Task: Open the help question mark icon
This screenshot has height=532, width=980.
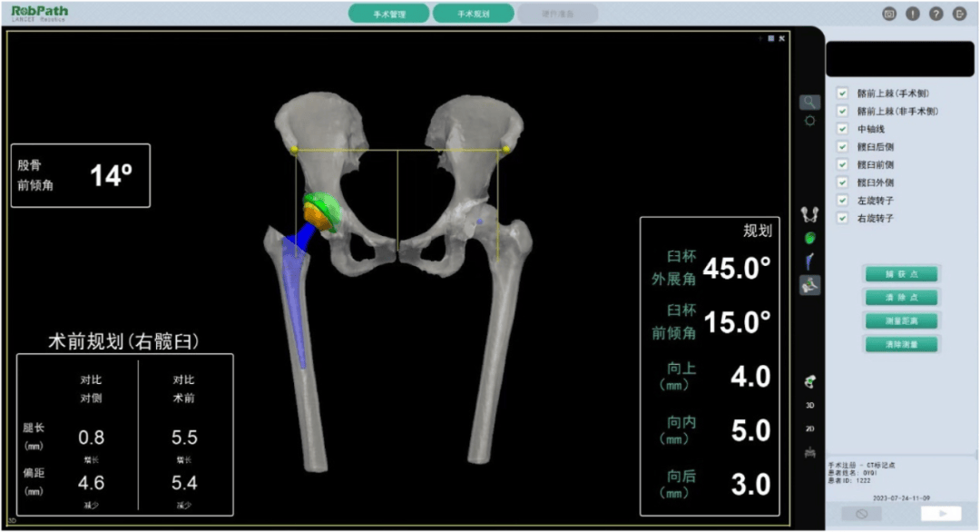Action: click(936, 14)
